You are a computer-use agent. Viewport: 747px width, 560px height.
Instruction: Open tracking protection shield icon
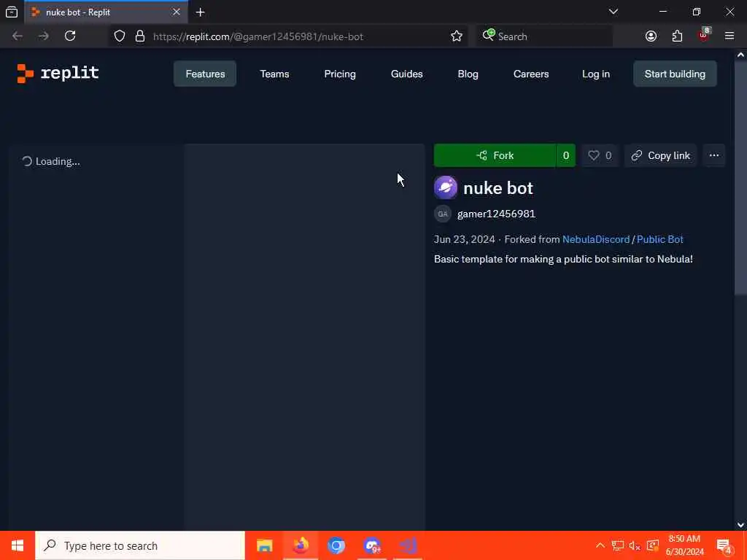tap(120, 36)
